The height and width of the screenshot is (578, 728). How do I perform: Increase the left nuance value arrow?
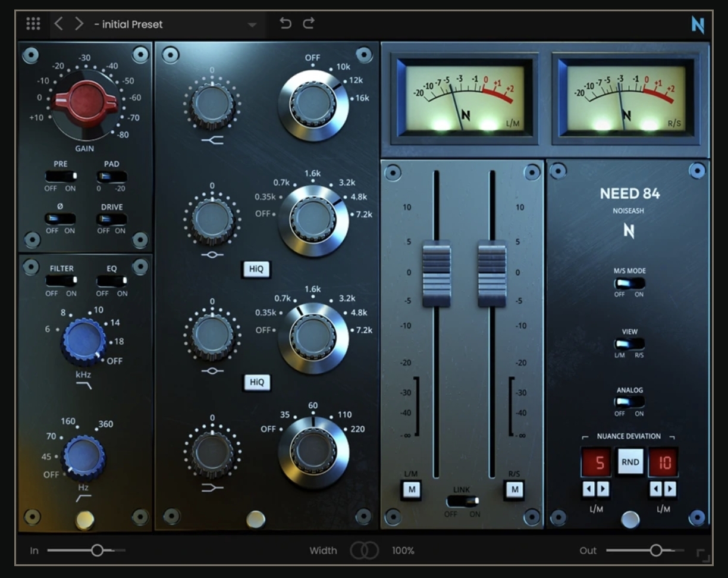(x=603, y=489)
